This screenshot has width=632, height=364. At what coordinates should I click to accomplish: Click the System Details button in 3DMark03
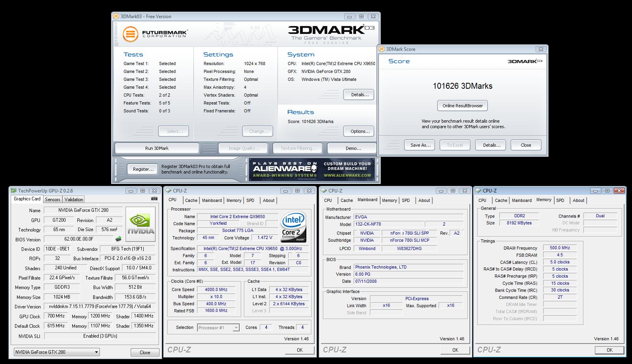point(359,95)
